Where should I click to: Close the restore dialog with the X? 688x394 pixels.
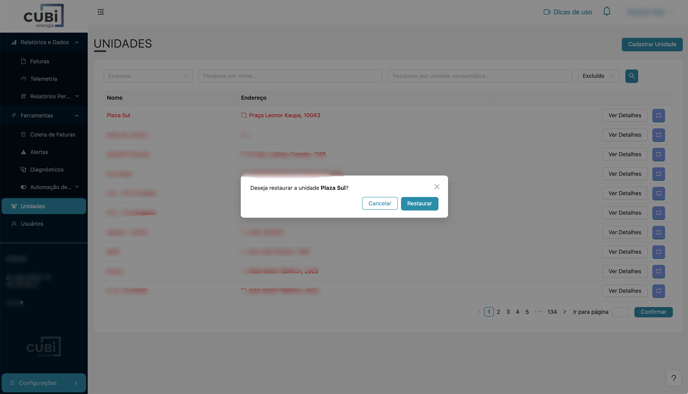[x=437, y=187]
